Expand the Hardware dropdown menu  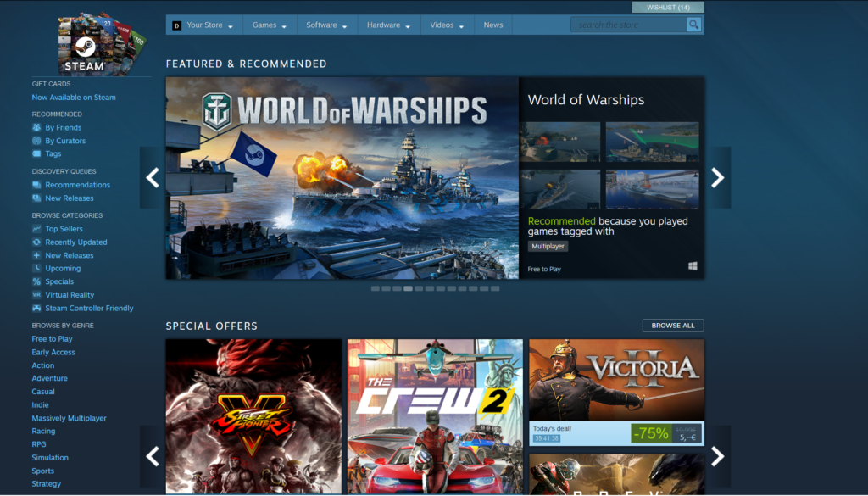[388, 25]
